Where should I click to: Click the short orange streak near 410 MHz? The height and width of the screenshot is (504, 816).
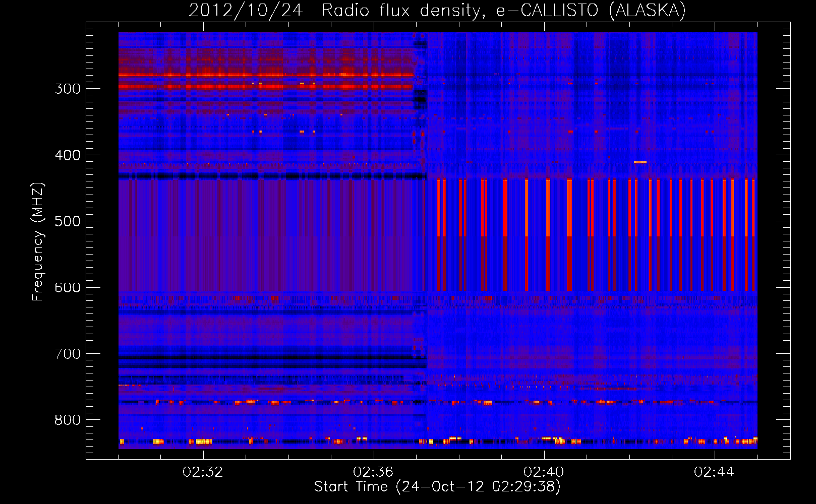click(640, 162)
